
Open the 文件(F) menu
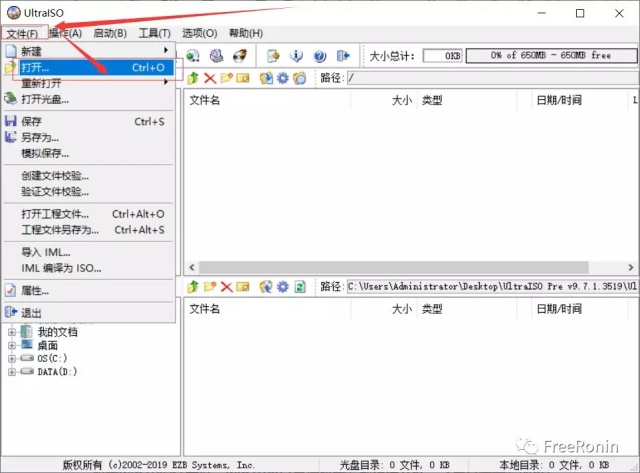pos(22,33)
